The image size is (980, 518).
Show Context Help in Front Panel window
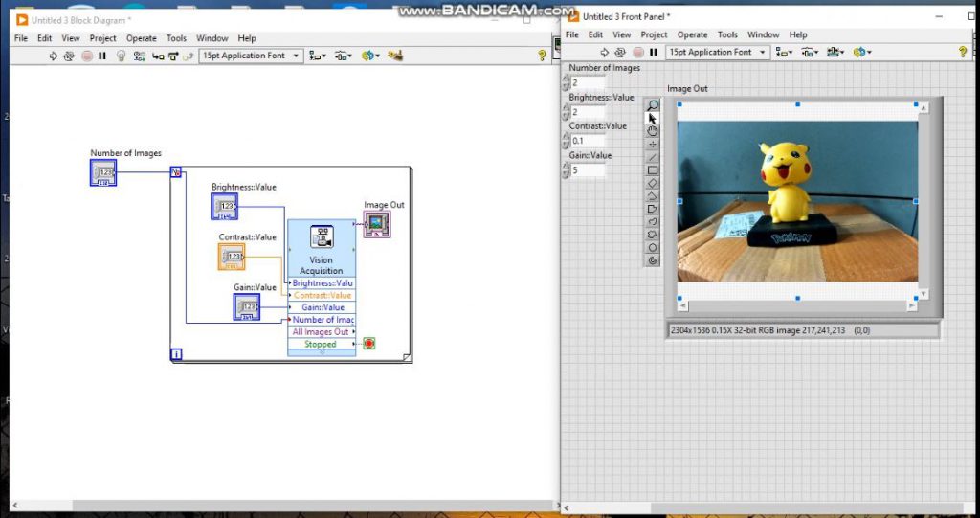(x=963, y=53)
